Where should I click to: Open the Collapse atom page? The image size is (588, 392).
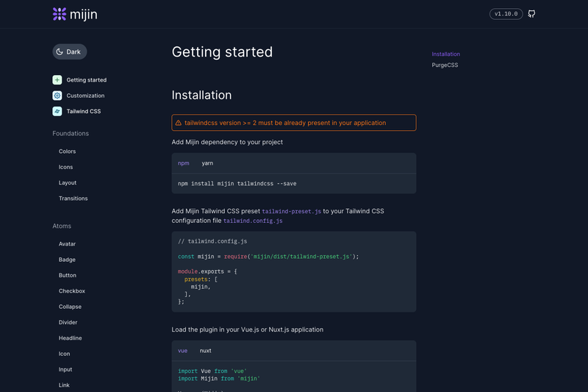tap(70, 307)
